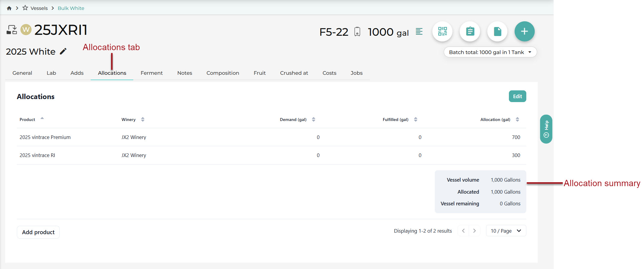Click the Edit allocations button
Image resolution: width=644 pixels, height=269 pixels.
[517, 96]
